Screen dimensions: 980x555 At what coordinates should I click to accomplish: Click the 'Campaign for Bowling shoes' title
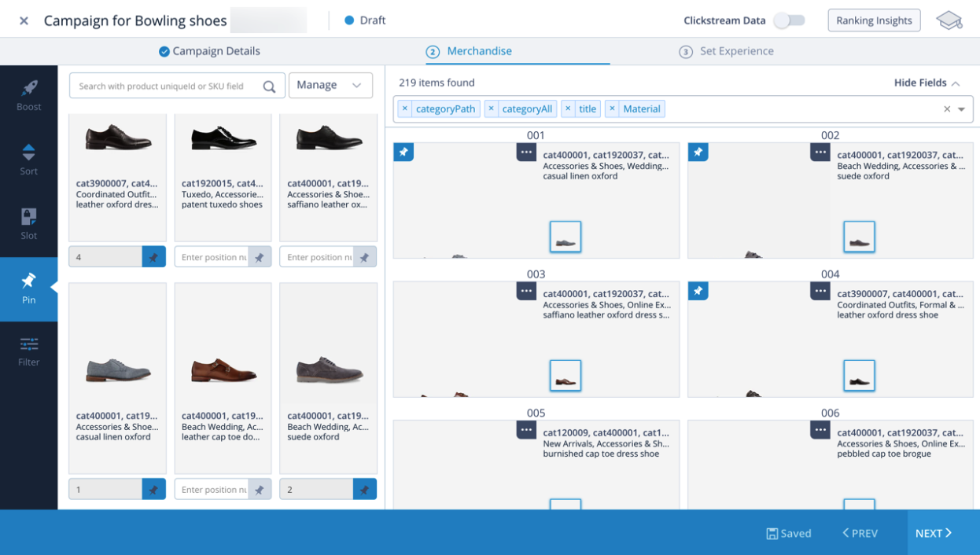tap(135, 20)
